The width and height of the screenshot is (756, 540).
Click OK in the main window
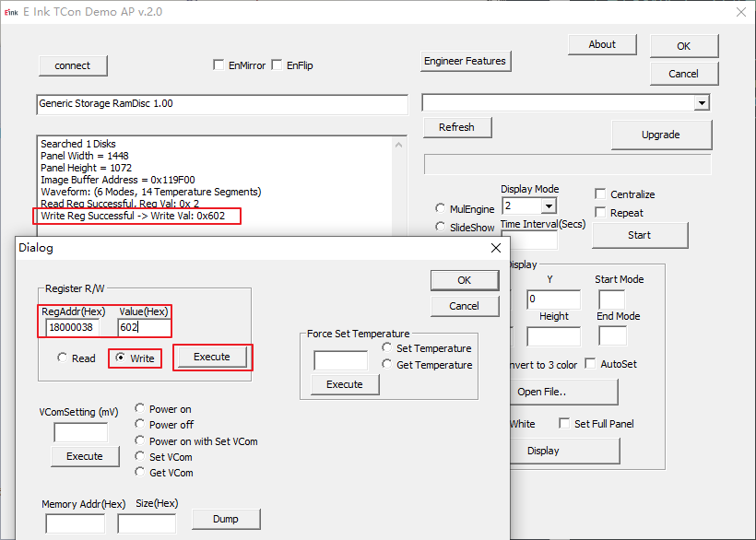(x=684, y=46)
